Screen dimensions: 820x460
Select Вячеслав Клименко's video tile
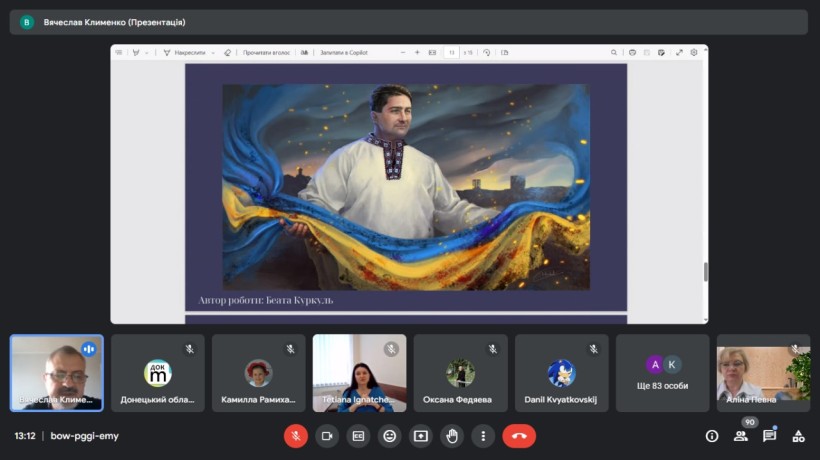(56, 373)
